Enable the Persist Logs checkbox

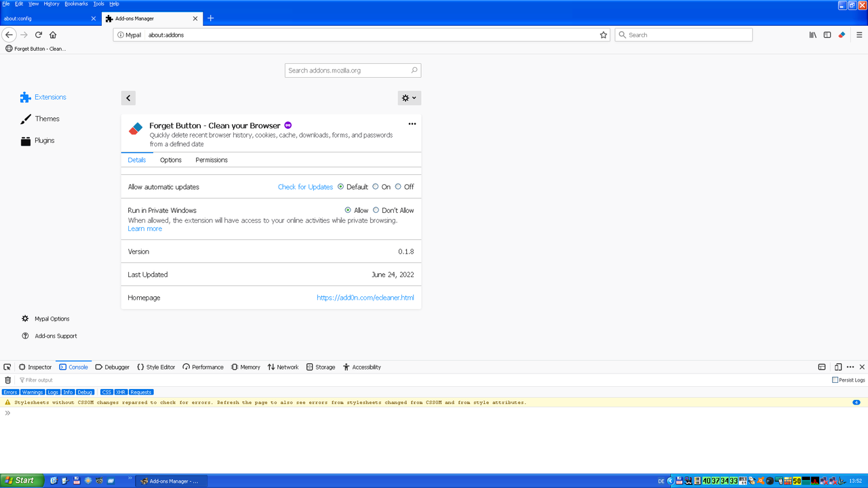pyautogui.click(x=835, y=380)
